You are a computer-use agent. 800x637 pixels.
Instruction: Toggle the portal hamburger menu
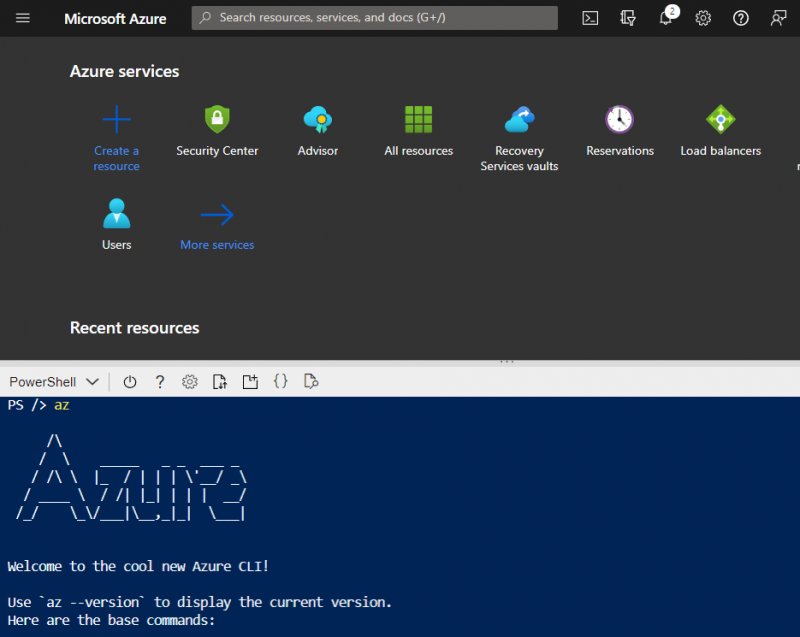pos(23,18)
